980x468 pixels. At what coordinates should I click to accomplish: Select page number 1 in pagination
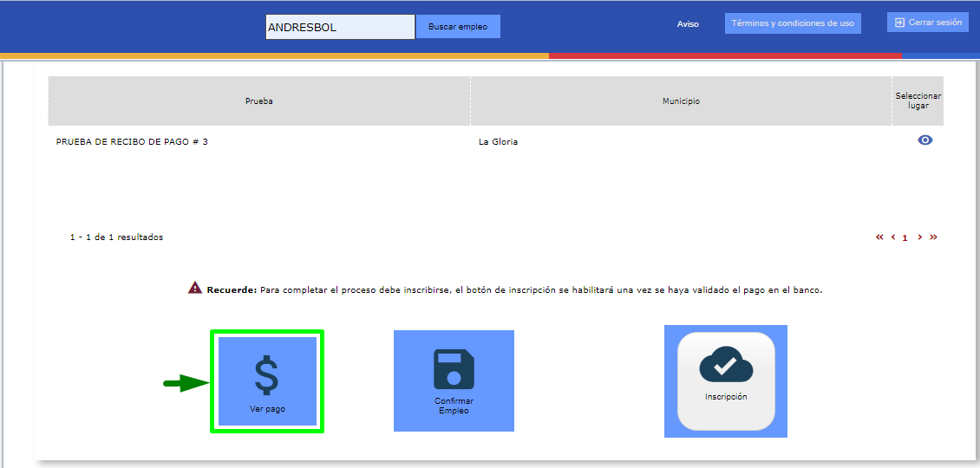(905, 237)
